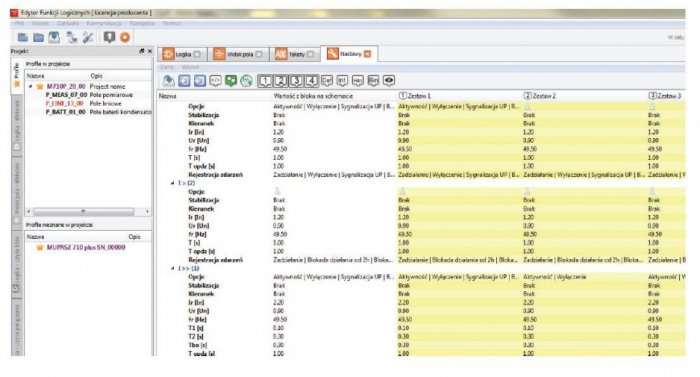700x377 pixels.
Task: Click the profiles horizontal scrollbar thumb
Action: (x=83, y=211)
